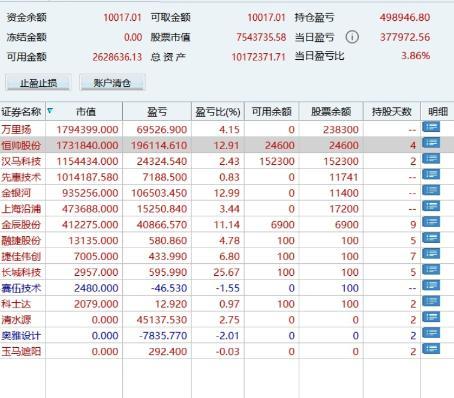Open details icon for 金辰股份 row
Screen dimensions: 454x398
(431, 222)
